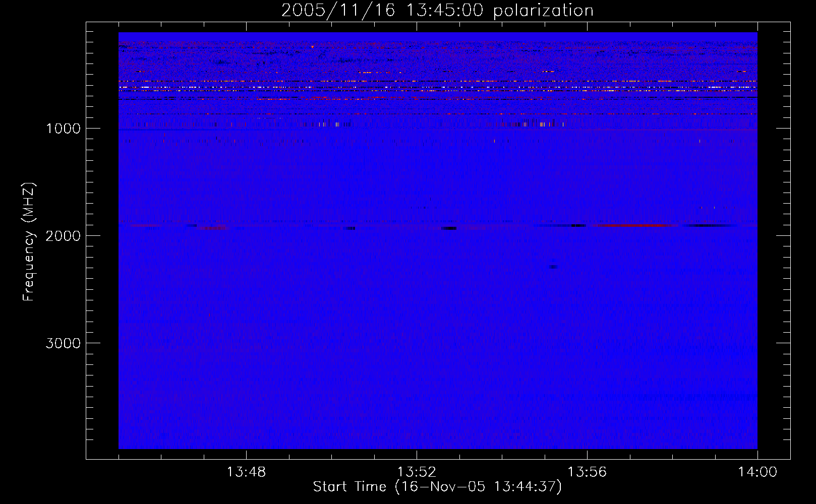Click the 2000 frequency axis label
The height and width of the screenshot is (504, 816).
pyautogui.click(x=63, y=236)
